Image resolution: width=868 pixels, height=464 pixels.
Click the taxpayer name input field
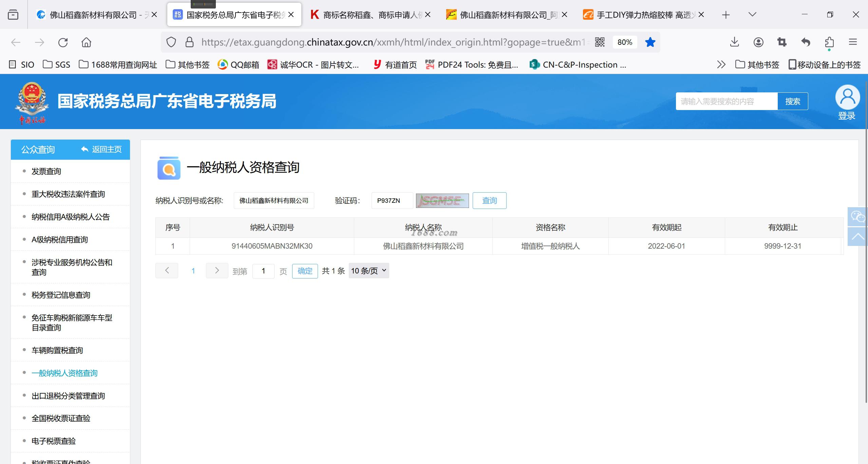pos(273,201)
